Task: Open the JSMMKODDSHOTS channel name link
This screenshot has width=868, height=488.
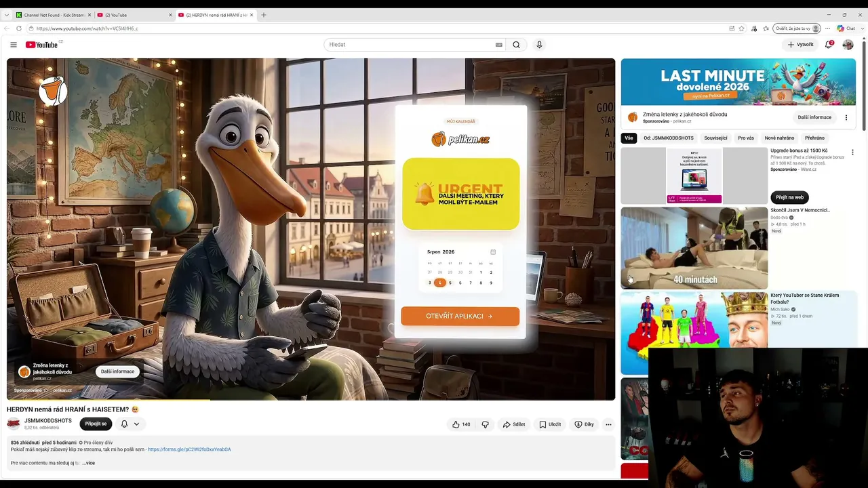Action: click(47, 421)
